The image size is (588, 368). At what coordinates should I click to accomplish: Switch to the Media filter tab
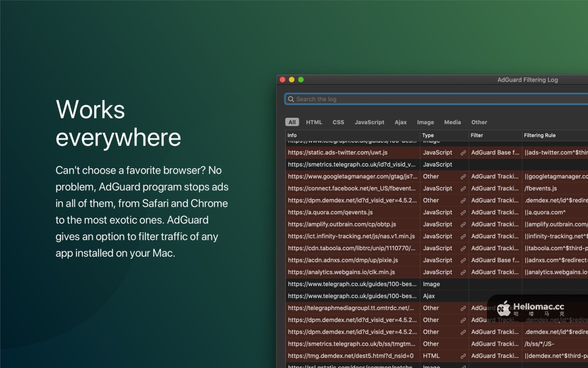pyautogui.click(x=452, y=122)
